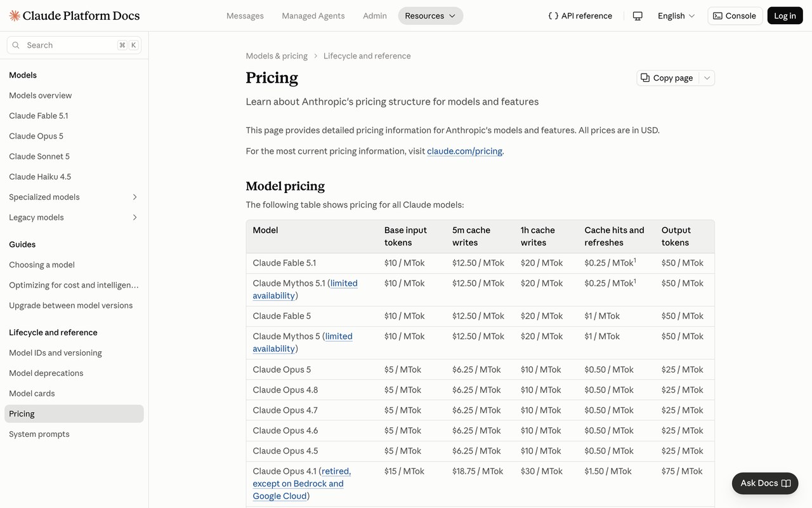Click the Model pricing heading
This screenshot has height=508, width=812.
285,186
